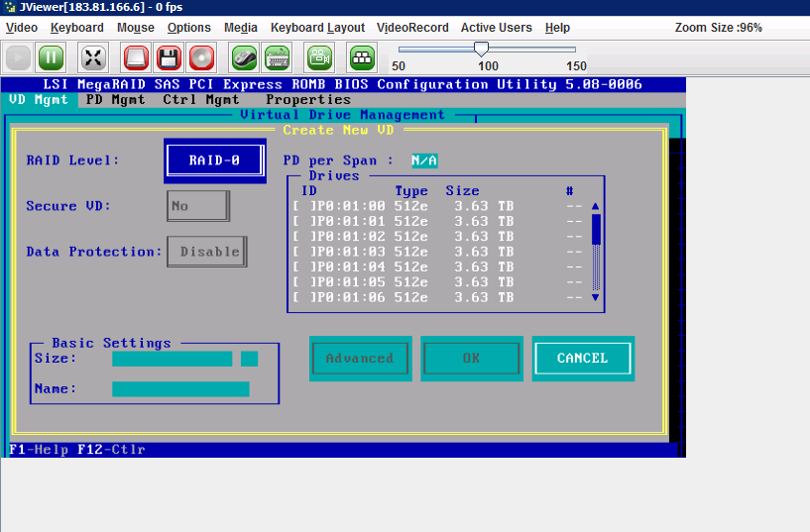Click the floppy disk redirection icon

pyautogui.click(x=169, y=57)
